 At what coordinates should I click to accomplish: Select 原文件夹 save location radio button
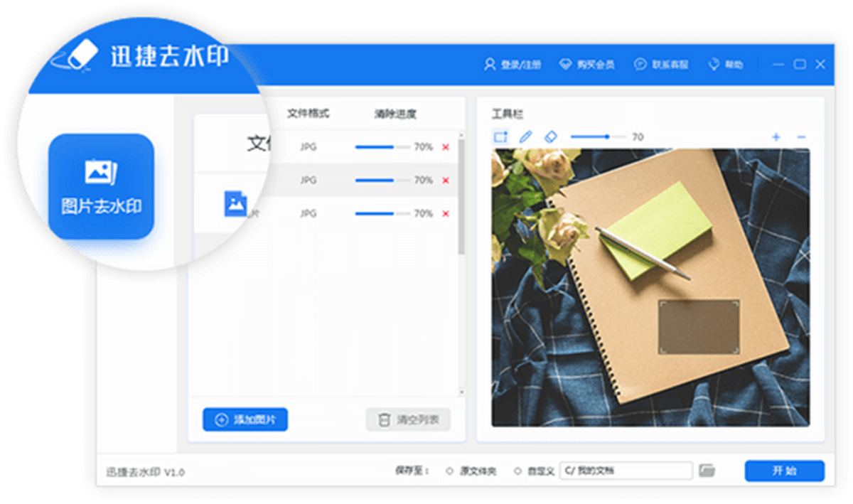449,471
